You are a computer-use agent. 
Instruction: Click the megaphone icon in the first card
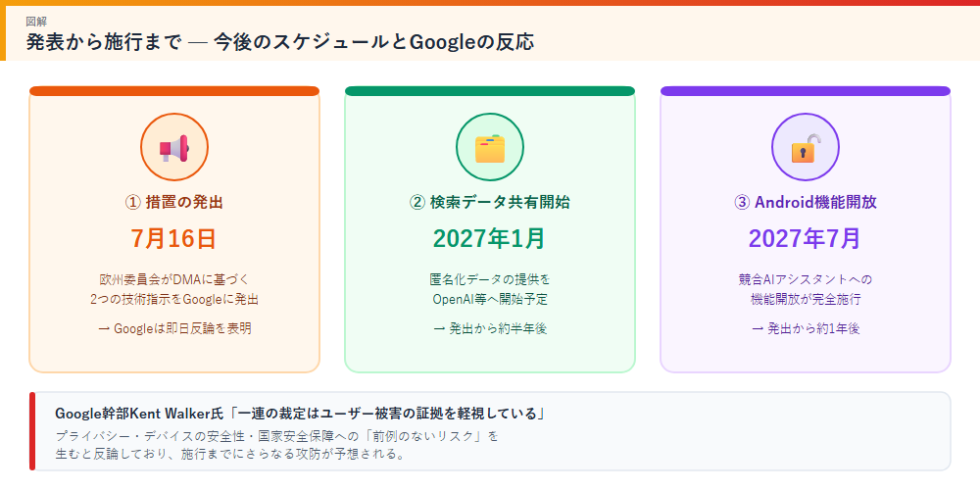[x=173, y=148]
